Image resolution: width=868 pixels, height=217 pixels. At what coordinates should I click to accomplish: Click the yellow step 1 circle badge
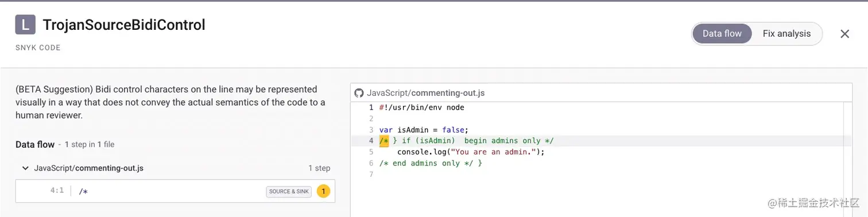pyautogui.click(x=323, y=191)
